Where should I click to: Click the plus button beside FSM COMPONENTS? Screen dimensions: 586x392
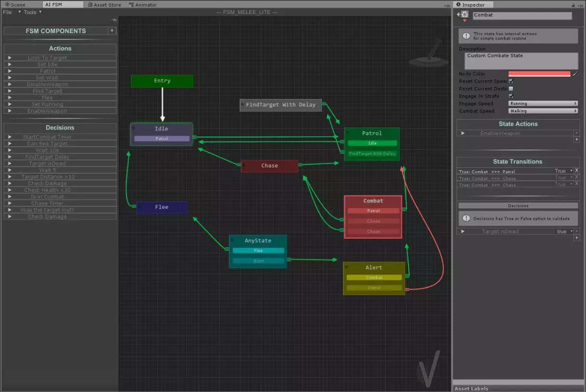[x=112, y=31]
